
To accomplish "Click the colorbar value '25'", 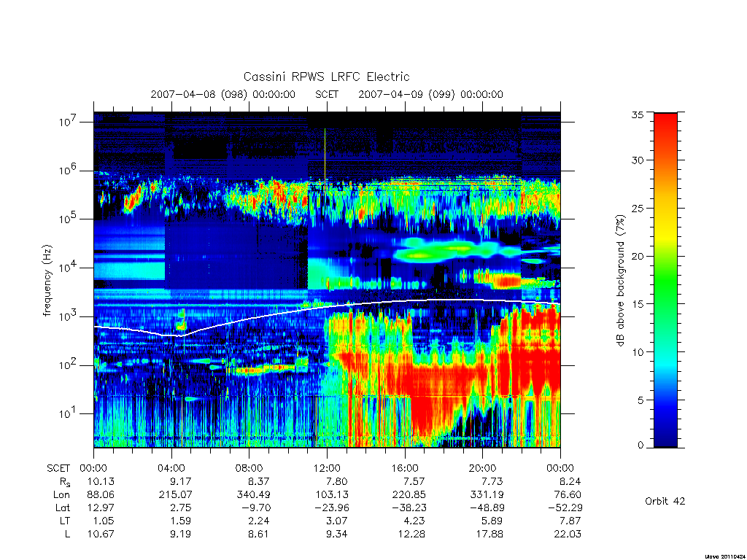I will point(638,208).
